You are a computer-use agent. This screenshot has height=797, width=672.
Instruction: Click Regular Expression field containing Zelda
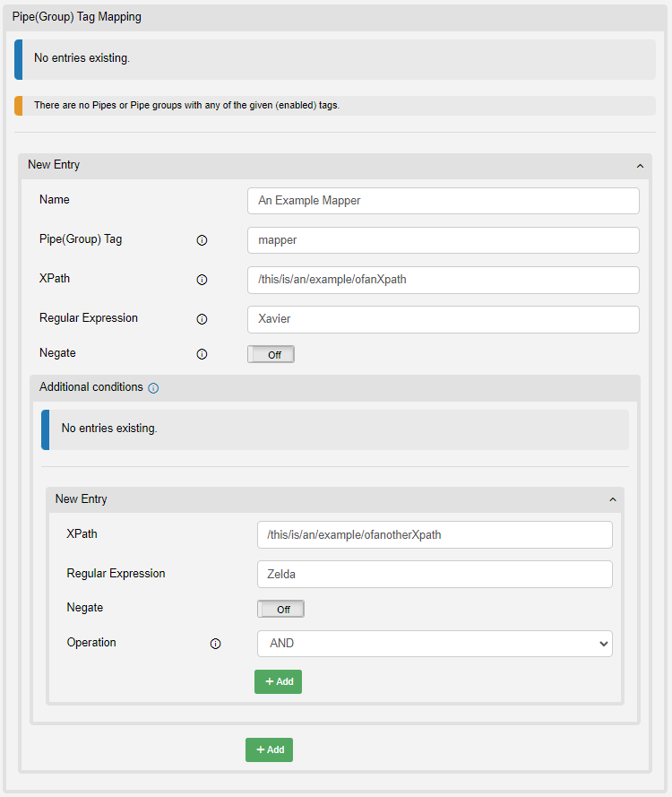point(435,574)
